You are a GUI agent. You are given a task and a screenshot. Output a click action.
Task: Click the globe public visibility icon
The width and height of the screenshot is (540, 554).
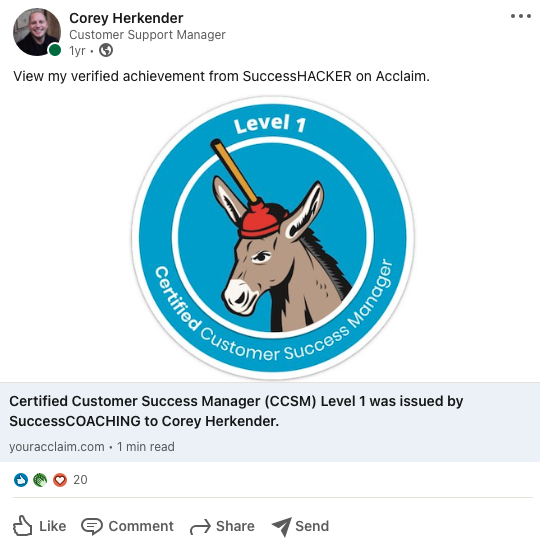click(106, 51)
